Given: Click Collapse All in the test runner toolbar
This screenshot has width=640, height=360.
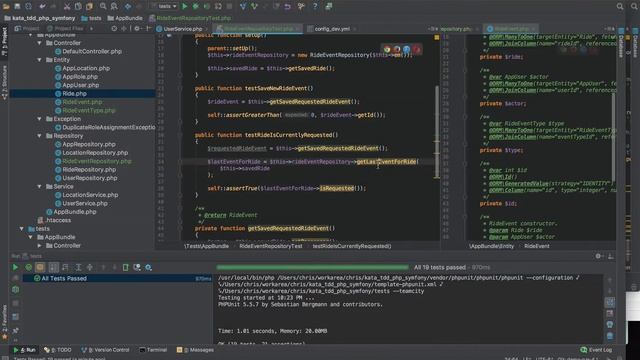Looking at the screenshot, I should pos(90,267).
